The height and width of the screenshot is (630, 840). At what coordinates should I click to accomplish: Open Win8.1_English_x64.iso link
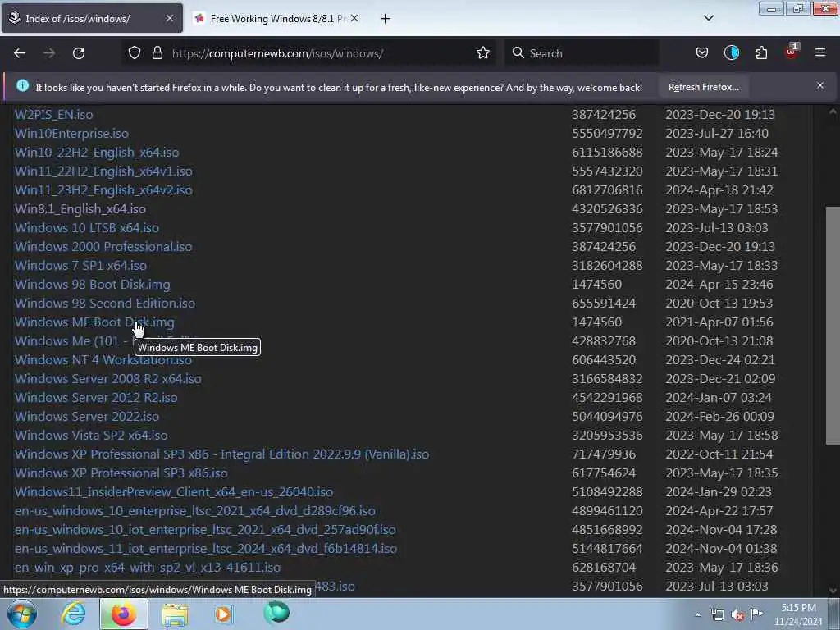tap(80, 209)
